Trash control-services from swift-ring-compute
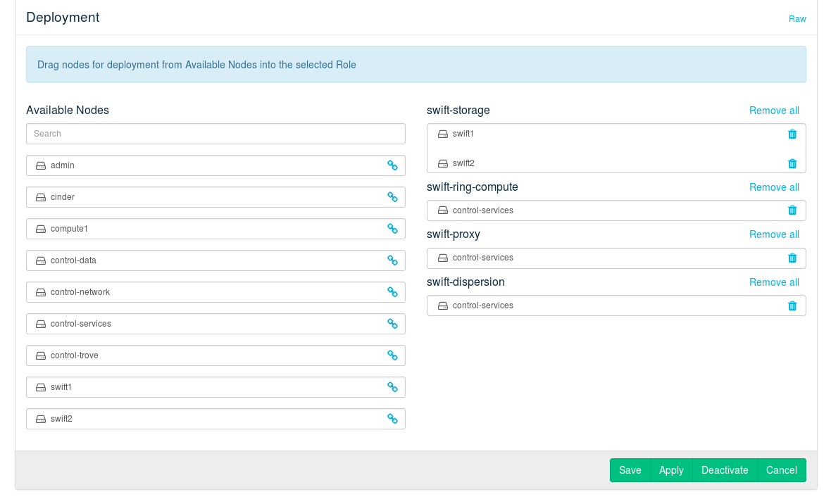This screenshot has width=831, height=504. click(x=792, y=210)
